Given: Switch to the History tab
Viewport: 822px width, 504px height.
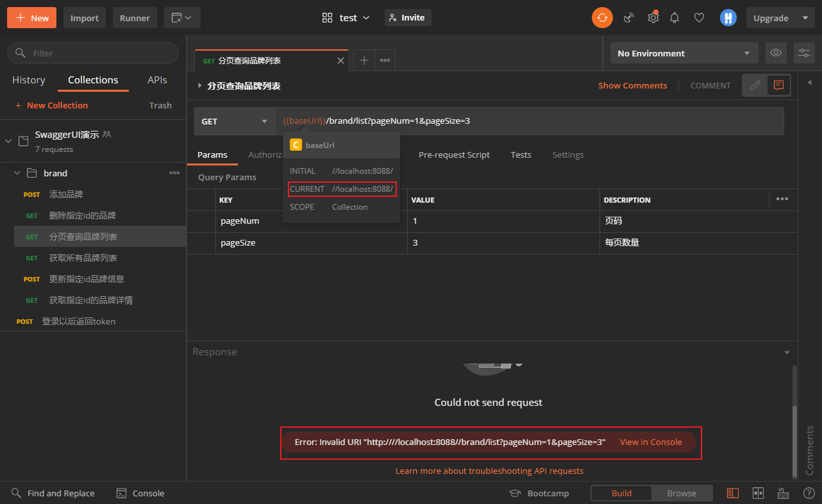Looking at the screenshot, I should tap(29, 80).
